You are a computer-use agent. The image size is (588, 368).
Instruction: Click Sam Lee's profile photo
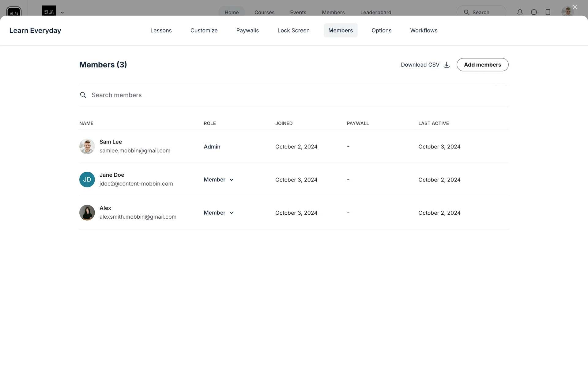tap(87, 146)
